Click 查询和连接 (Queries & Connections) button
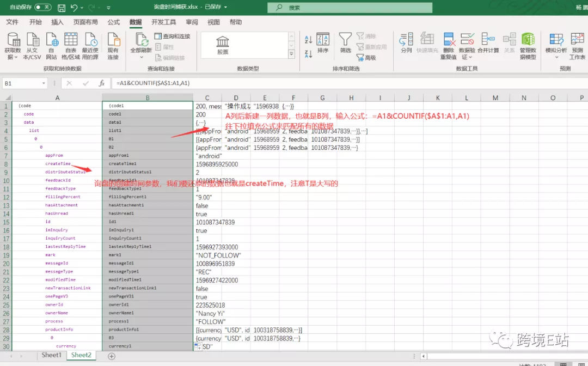Viewport: 588px width, 366px height. (x=173, y=36)
